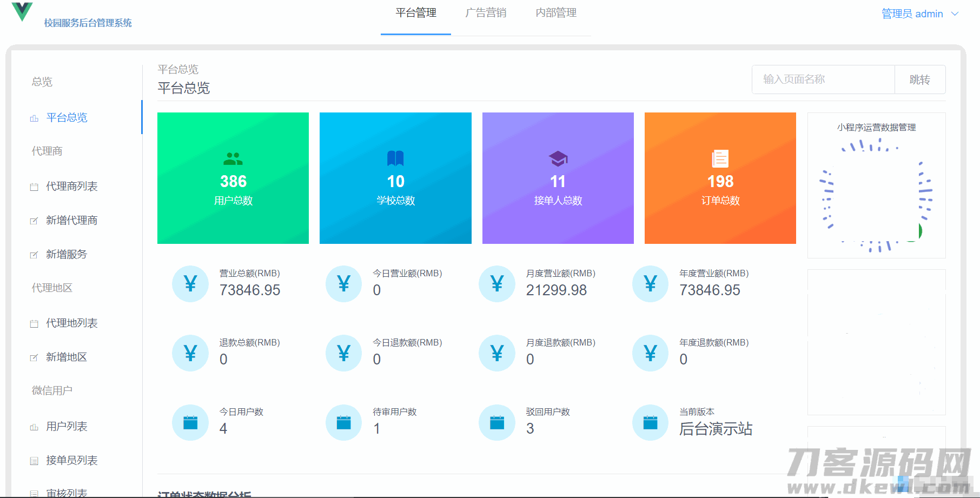This screenshot has width=980, height=498.
Task: Click calendar icon beside 当前版本
Action: pyautogui.click(x=650, y=422)
